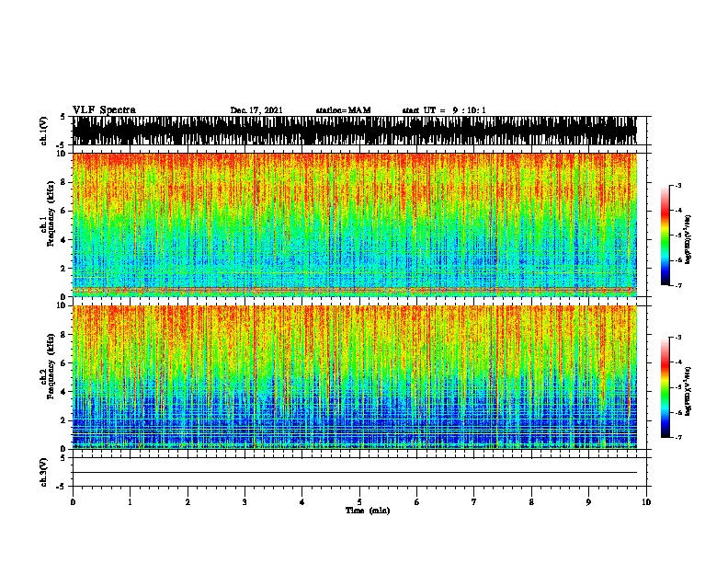Click the "2" kHz tick on ch.1 frequency axis
This screenshot has width=728, height=563.
point(64,268)
